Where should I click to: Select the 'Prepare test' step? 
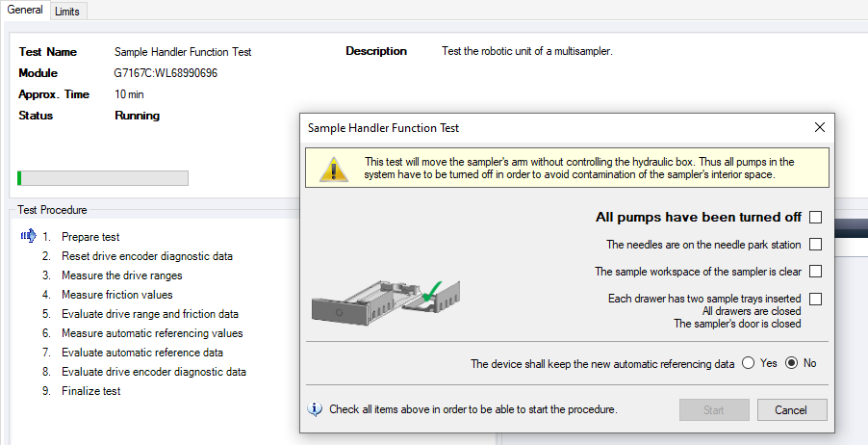coord(90,237)
